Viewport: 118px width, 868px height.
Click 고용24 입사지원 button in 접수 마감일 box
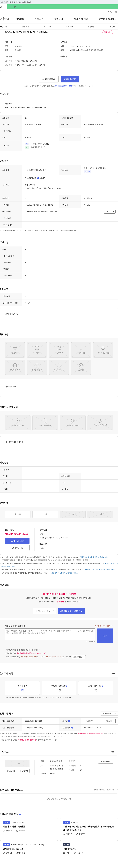pyautogui.click(x=17, y=541)
